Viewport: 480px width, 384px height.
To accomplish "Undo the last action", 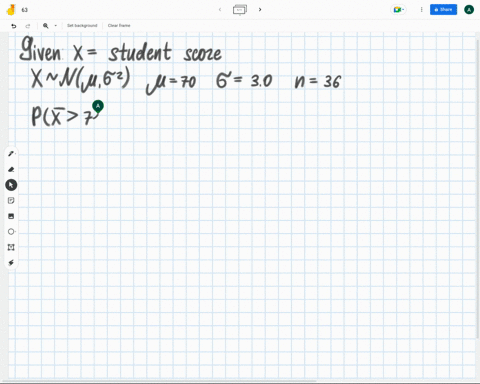I will tap(14, 26).
